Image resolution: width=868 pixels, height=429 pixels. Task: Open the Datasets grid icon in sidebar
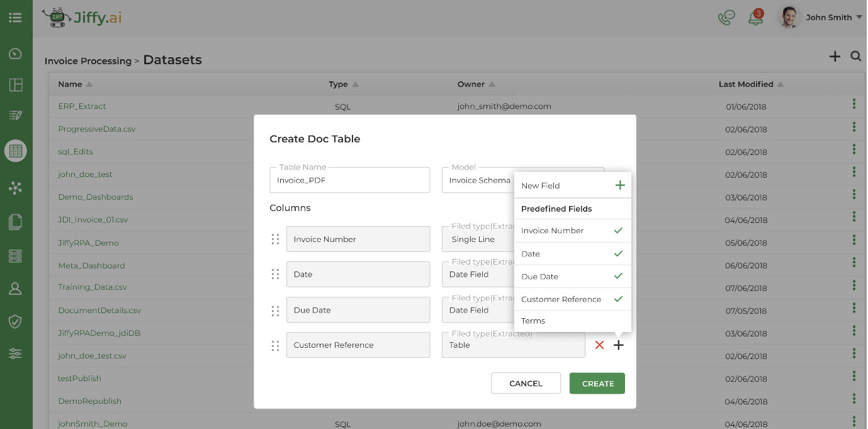[x=15, y=151]
